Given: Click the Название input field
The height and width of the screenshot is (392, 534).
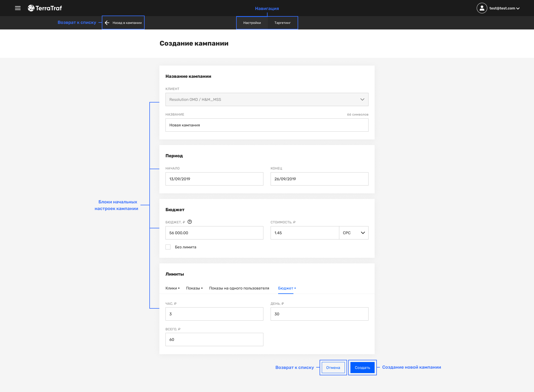Looking at the screenshot, I should [267, 125].
